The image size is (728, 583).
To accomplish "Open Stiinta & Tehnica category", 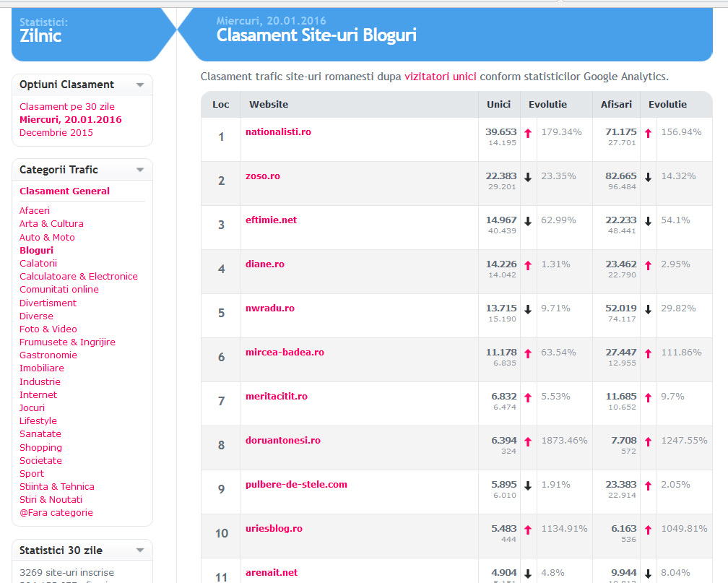I will pyautogui.click(x=56, y=486).
